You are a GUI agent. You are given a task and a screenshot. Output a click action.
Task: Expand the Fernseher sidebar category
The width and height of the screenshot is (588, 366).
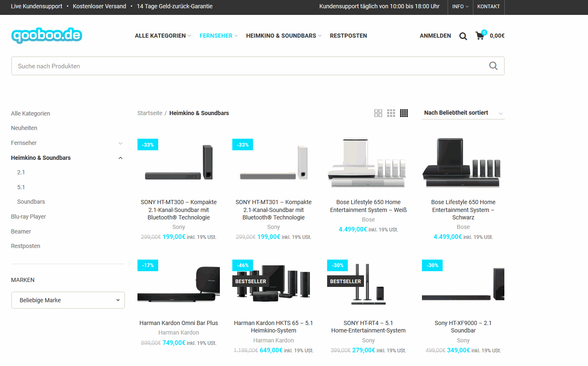click(x=120, y=143)
